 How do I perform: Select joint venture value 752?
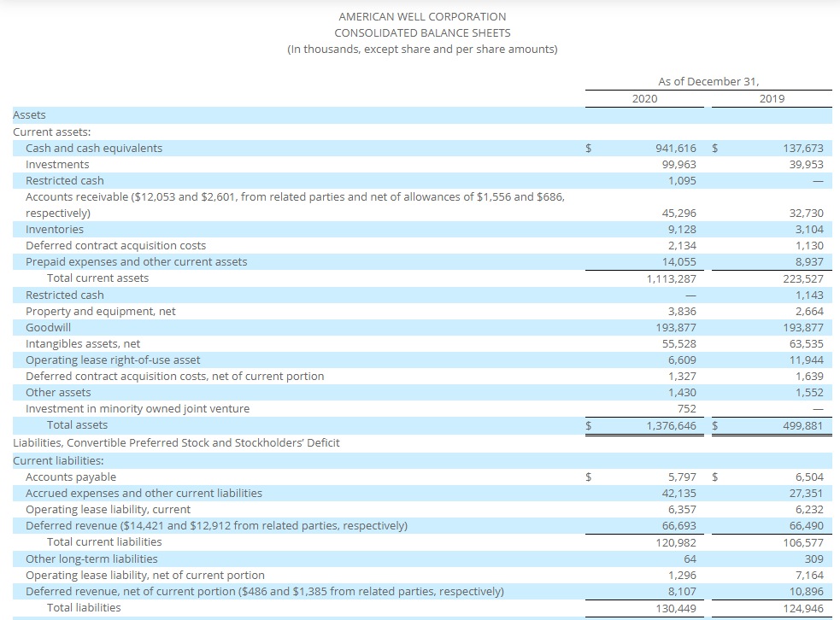click(x=687, y=409)
